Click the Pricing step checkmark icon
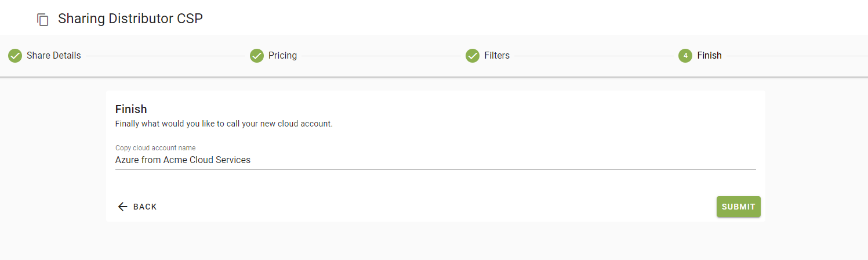The width and height of the screenshot is (868, 260). click(257, 56)
